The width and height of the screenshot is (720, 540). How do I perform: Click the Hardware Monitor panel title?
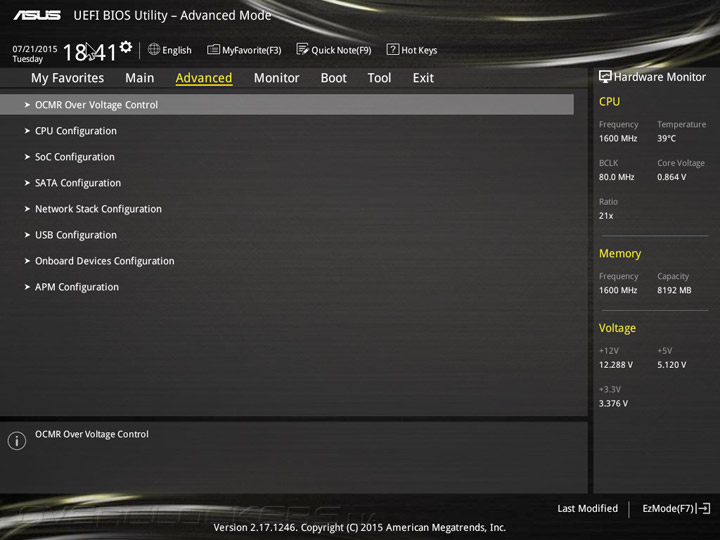pyautogui.click(x=659, y=77)
